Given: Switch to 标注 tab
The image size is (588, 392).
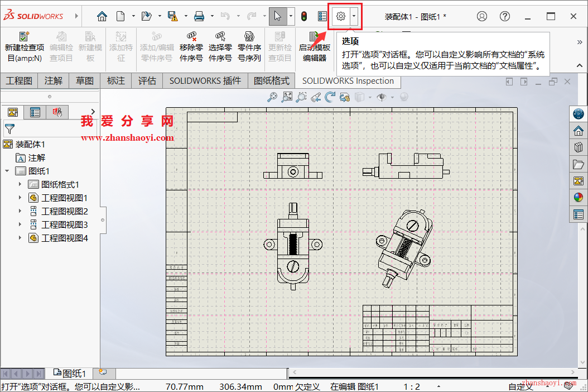Looking at the screenshot, I should [x=115, y=81].
